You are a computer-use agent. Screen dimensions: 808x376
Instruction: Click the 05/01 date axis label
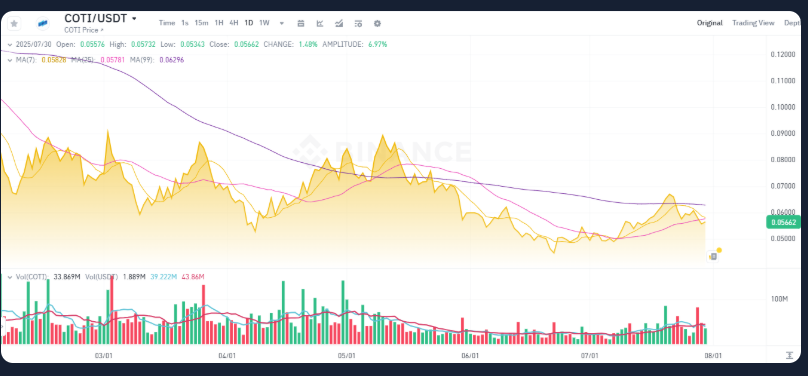point(346,356)
